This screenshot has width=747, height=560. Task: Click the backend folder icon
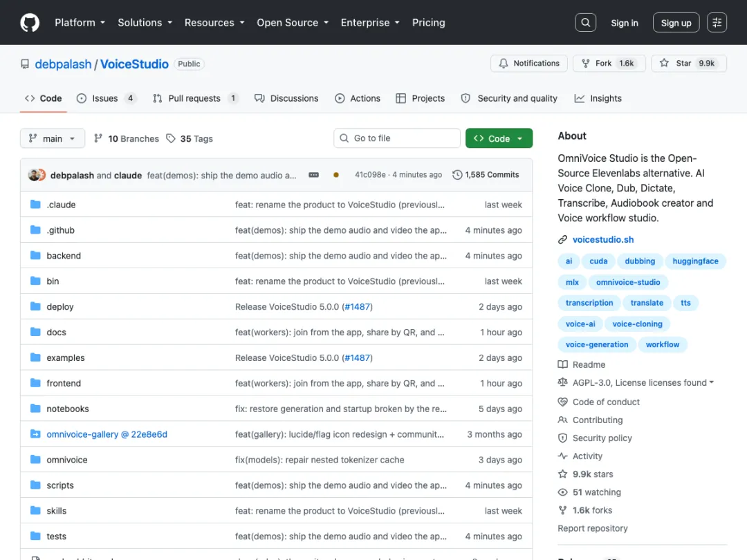[x=35, y=255]
